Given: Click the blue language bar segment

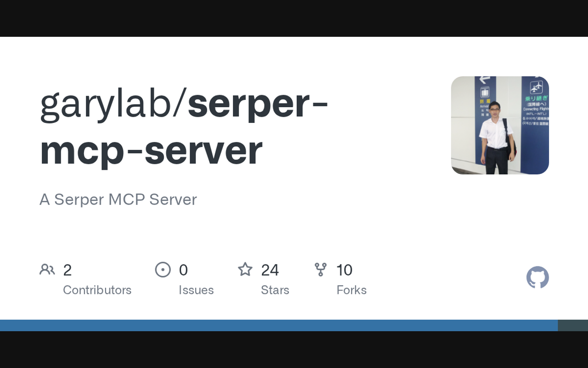Looking at the screenshot, I should coord(279,325).
